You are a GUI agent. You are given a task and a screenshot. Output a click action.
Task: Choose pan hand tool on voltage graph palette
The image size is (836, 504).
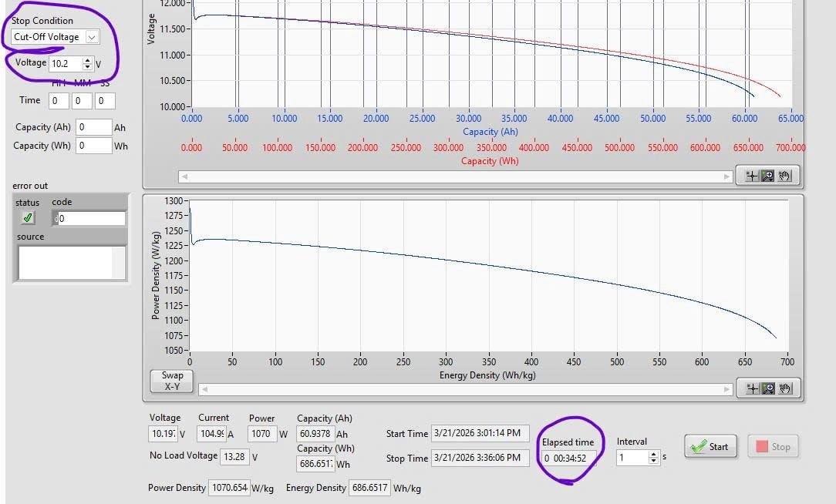[784, 176]
